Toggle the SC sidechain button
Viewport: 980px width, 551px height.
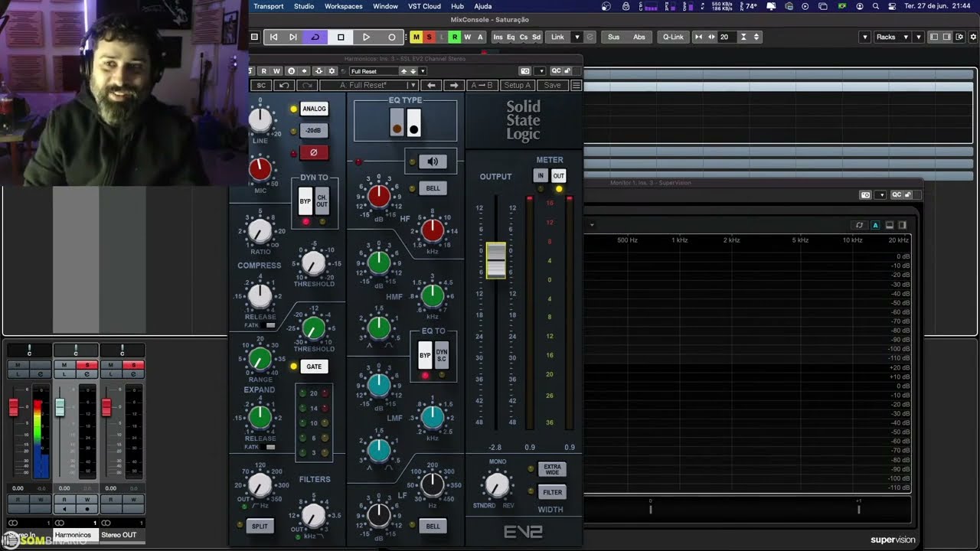coord(261,85)
